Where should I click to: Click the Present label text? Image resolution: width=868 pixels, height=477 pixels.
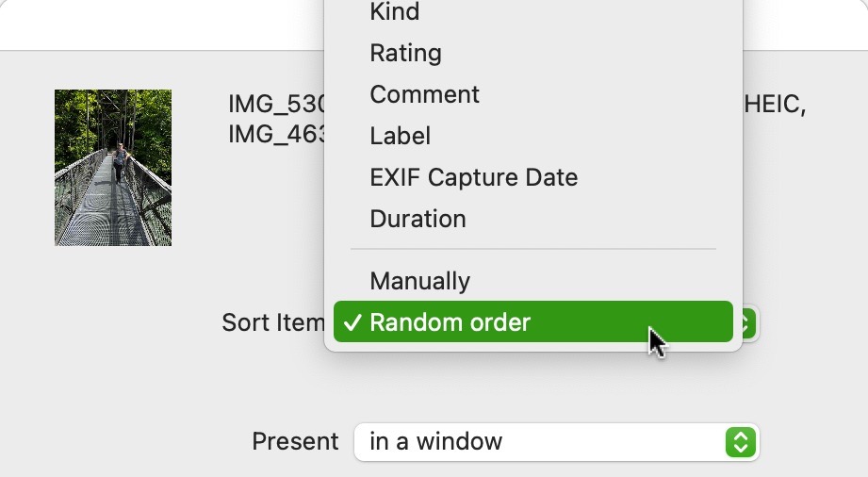coord(295,441)
